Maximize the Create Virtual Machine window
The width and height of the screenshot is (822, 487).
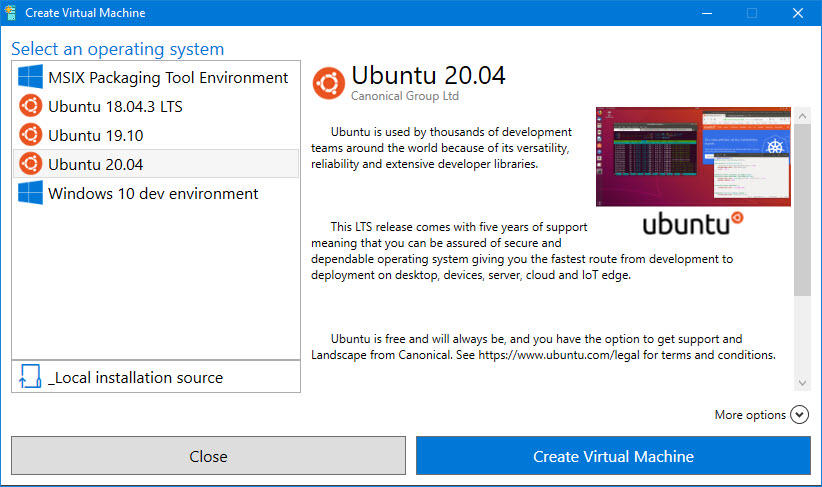coord(752,13)
